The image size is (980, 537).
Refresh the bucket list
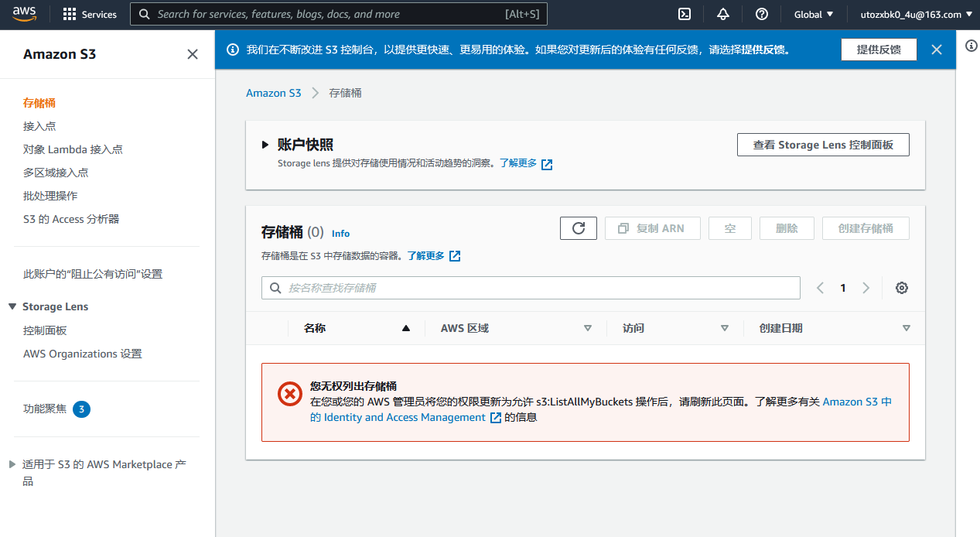tap(579, 228)
